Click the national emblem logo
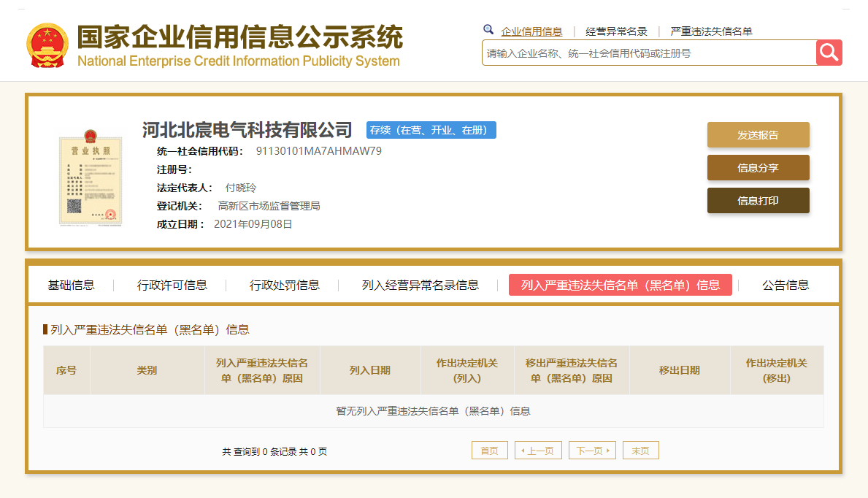 click(47, 45)
